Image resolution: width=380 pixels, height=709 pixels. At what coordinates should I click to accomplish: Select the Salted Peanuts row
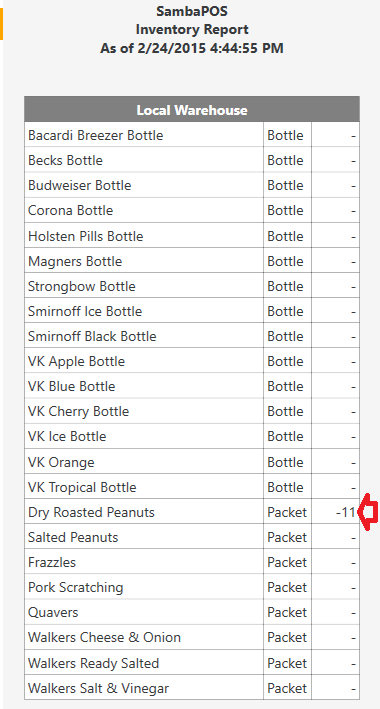tap(192, 537)
